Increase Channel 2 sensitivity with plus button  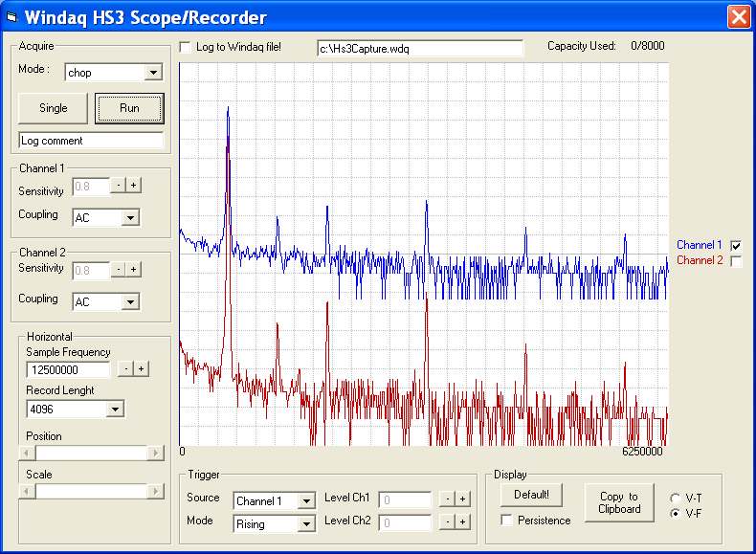pyautogui.click(x=134, y=269)
